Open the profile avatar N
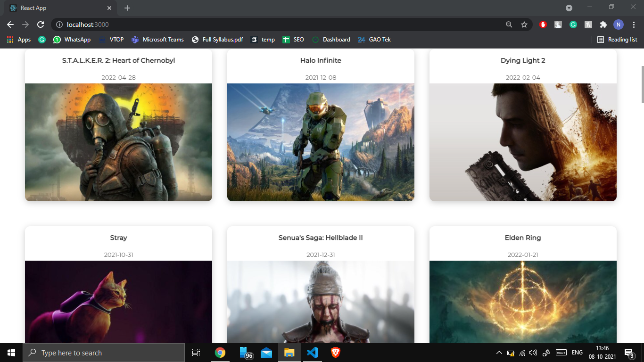 [x=619, y=25]
